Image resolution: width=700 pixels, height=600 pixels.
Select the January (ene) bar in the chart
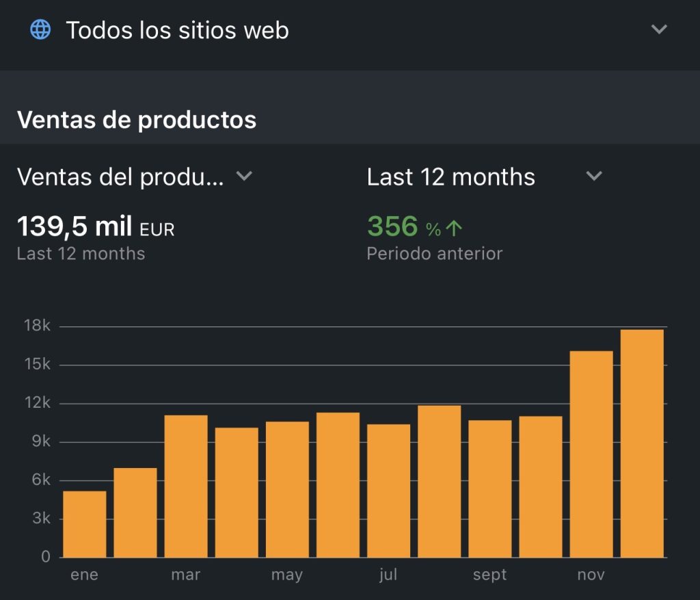tap(85, 524)
